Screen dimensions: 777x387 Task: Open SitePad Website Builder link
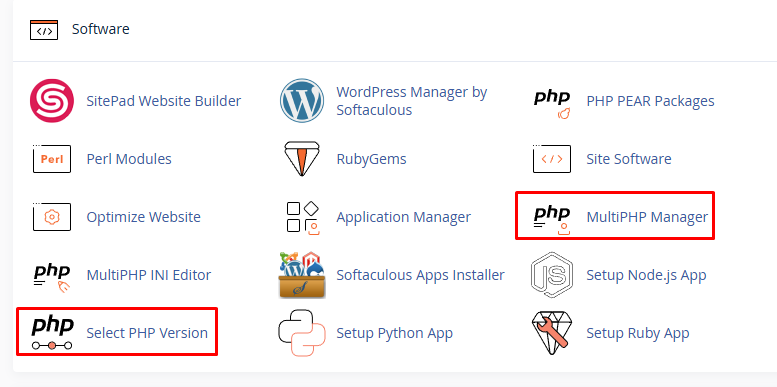pos(164,101)
